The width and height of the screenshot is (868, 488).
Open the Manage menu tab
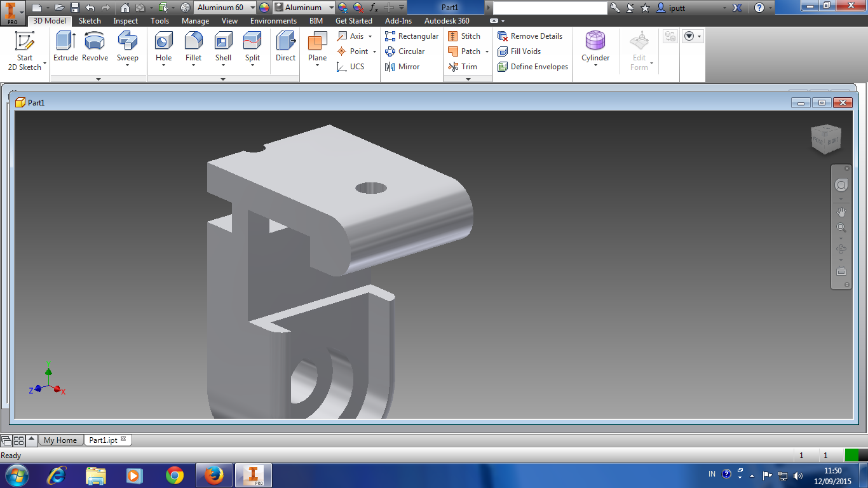[195, 21]
